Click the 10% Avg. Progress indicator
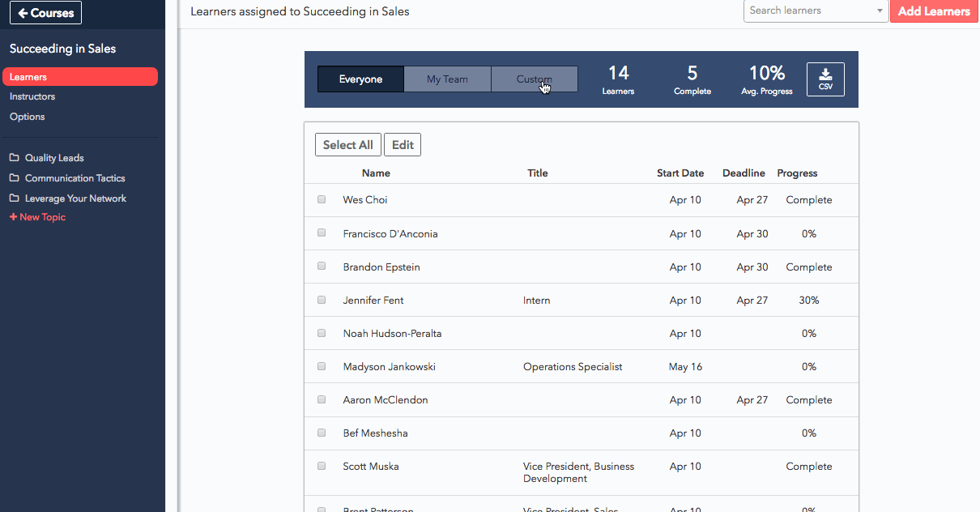The image size is (980, 512). tap(766, 79)
